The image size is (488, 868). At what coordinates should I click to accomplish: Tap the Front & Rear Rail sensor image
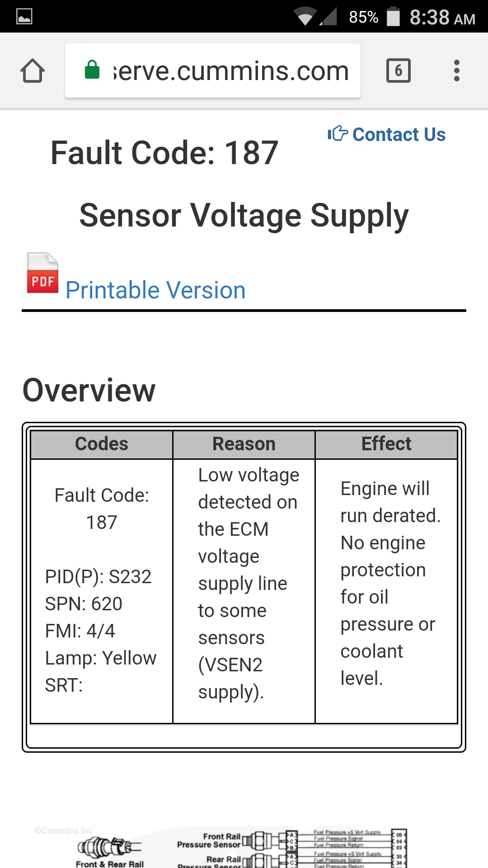pos(110,851)
